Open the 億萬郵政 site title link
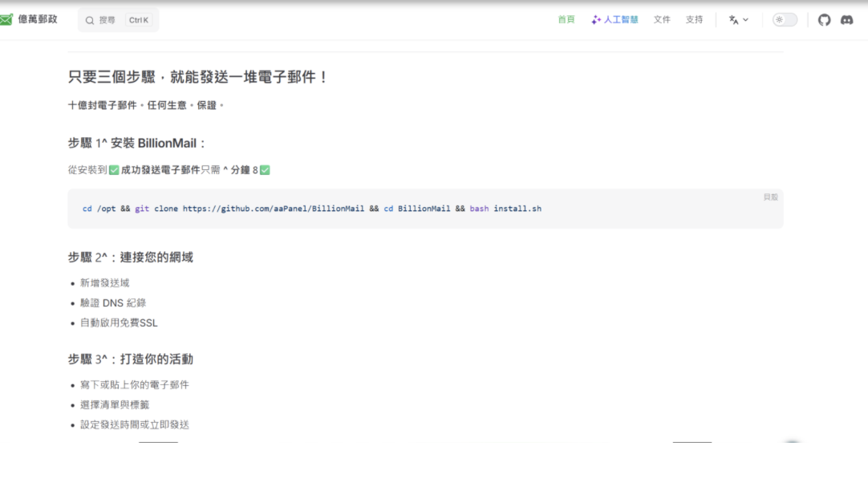The height and width of the screenshot is (483, 868). 38,19
